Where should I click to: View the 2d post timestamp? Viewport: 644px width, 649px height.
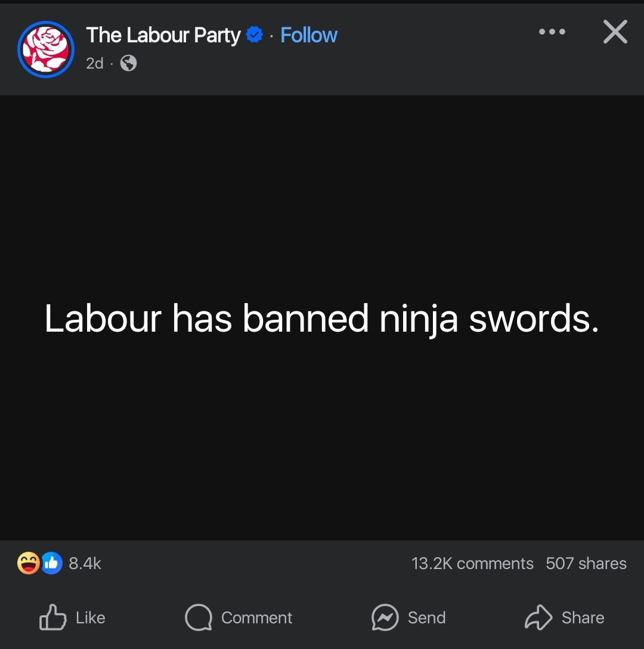coord(95,63)
